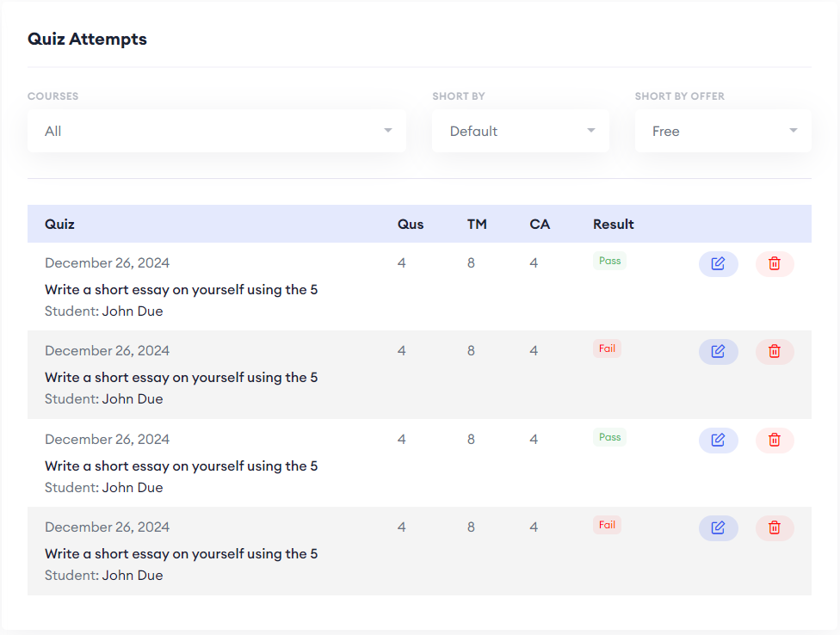Click trash icon in second attempt row

click(x=775, y=352)
